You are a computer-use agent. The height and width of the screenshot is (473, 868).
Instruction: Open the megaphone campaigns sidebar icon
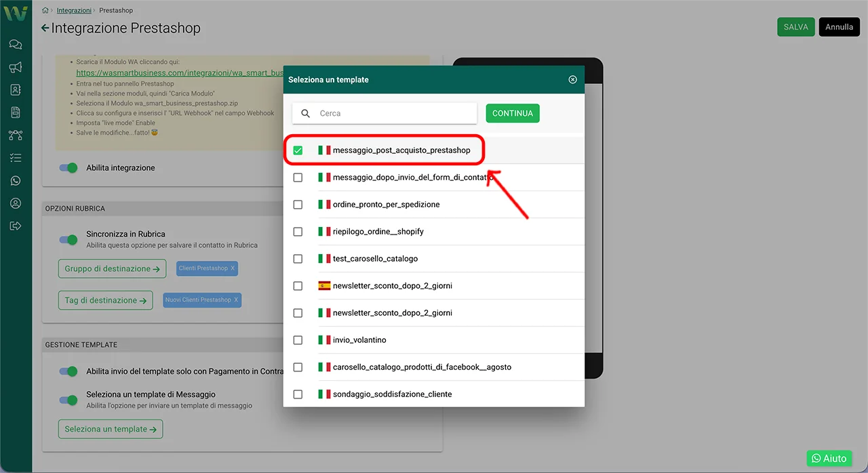[x=16, y=67]
